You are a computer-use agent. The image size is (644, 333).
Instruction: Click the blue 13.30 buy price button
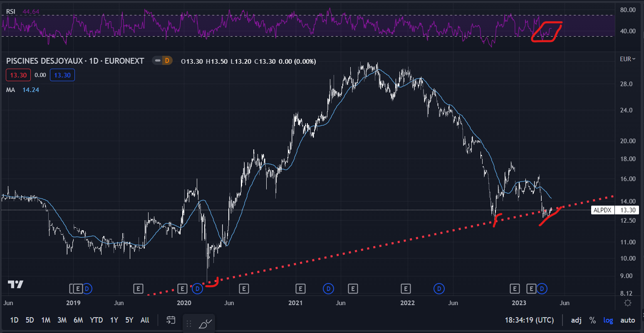click(62, 75)
